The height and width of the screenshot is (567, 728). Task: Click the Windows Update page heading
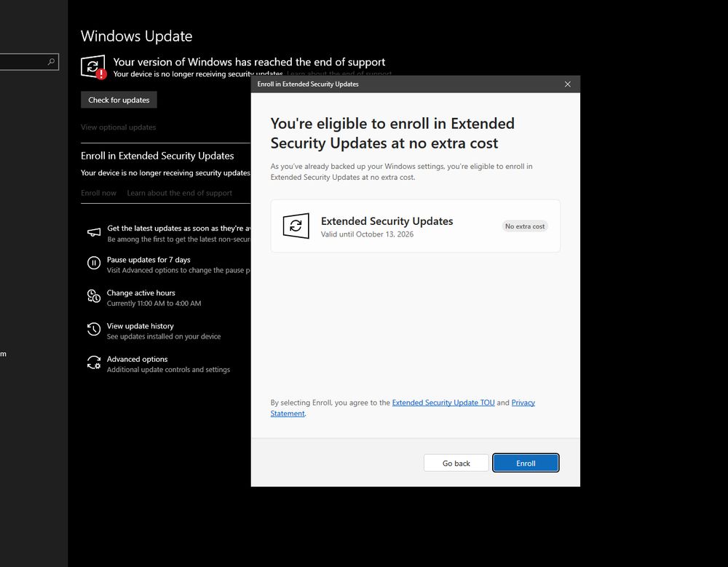[137, 36]
